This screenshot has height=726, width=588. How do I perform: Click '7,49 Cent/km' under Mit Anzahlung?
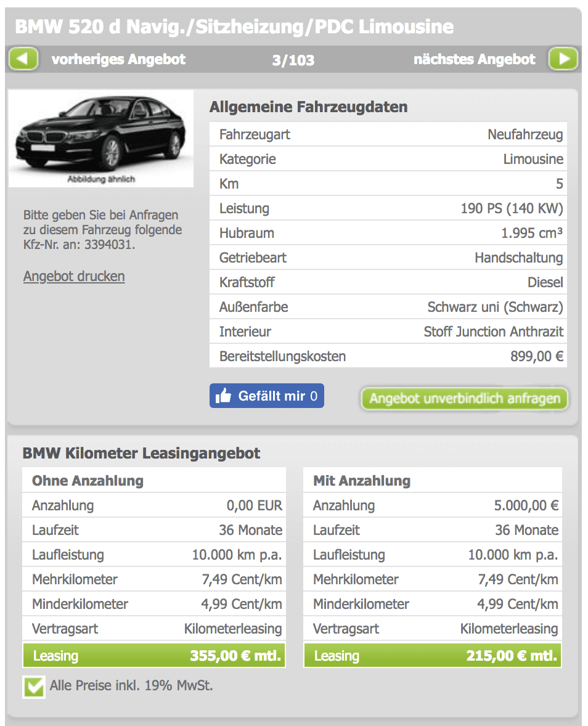pos(518,580)
